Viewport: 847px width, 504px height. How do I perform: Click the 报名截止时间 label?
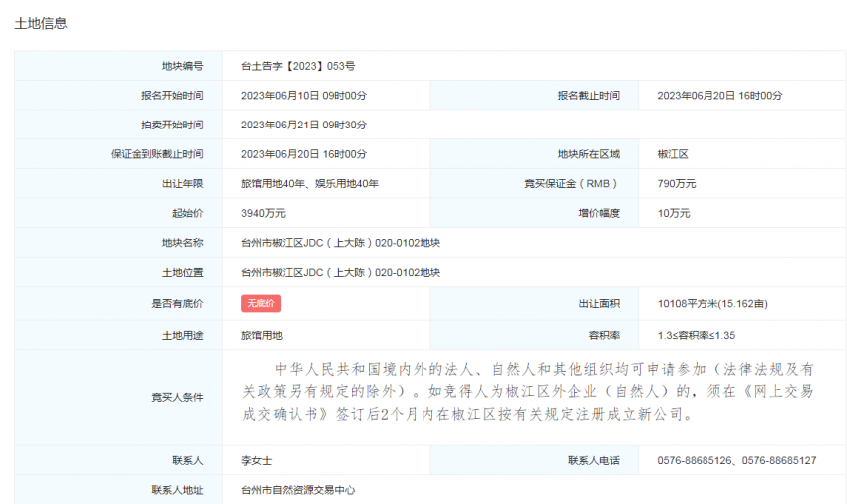(x=588, y=96)
